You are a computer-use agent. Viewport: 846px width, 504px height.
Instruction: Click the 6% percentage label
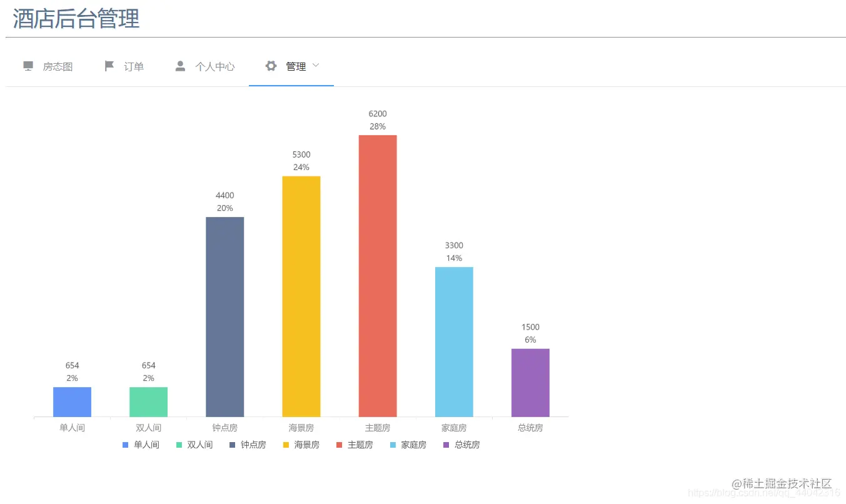coord(530,340)
